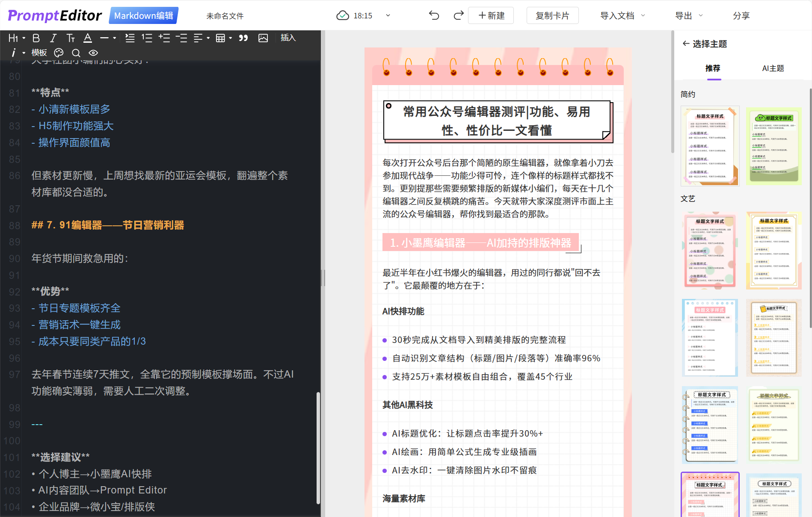Toggle bold formatting in the editor toolbar
812x517 pixels.
(36, 38)
